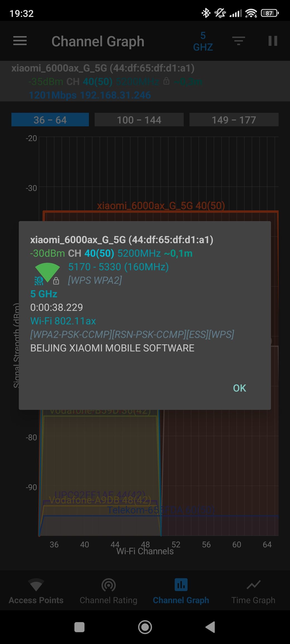Click the lock security icon in dialog
The image size is (290, 644).
point(56,281)
